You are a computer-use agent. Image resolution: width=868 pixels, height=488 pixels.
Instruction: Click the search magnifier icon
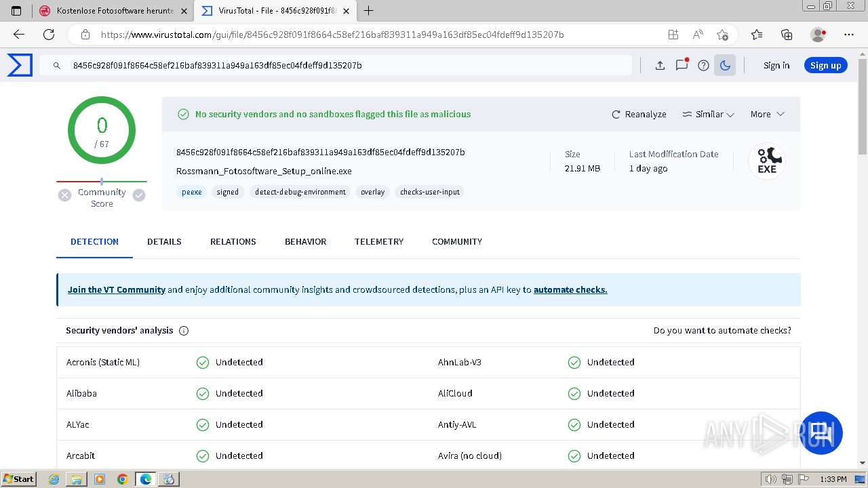point(57,66)
